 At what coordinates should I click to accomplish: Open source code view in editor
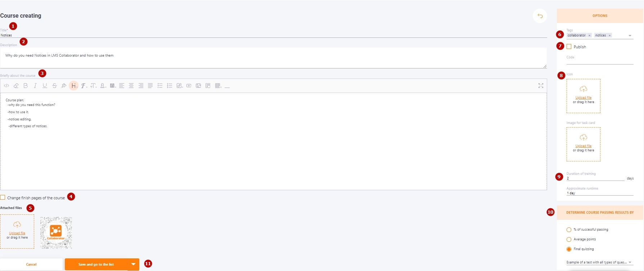[x=6, y=86]
